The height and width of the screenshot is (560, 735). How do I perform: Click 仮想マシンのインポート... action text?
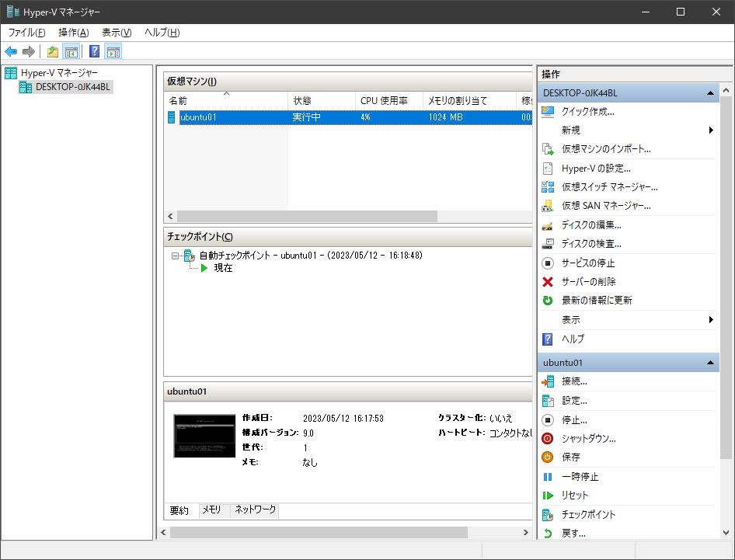point(606,149)
